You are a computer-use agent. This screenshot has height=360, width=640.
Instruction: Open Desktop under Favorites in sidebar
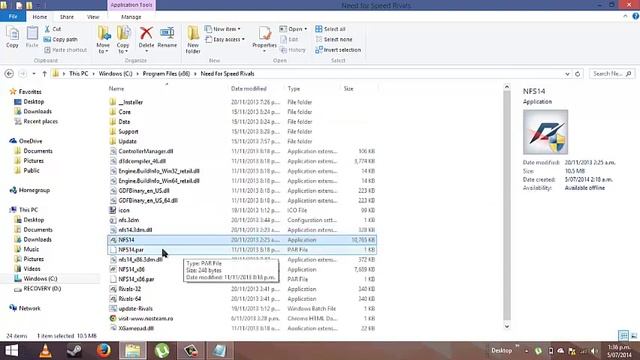[33, 102]
